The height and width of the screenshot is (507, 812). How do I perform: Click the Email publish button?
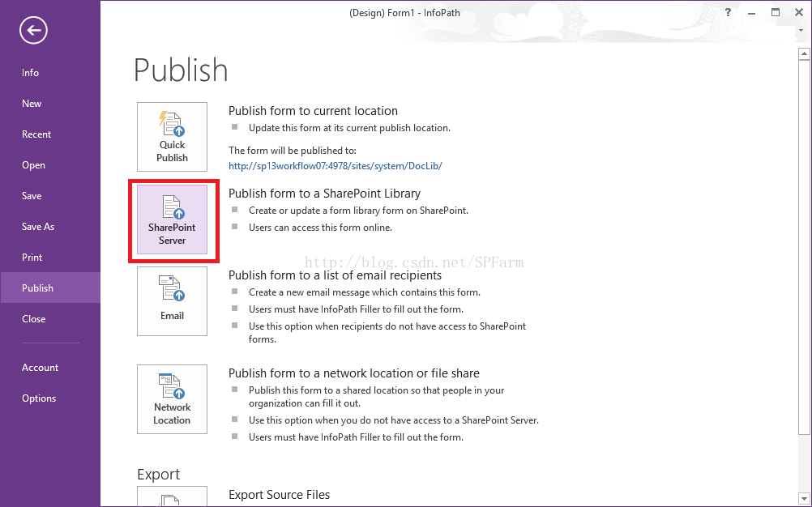point(172,301)
